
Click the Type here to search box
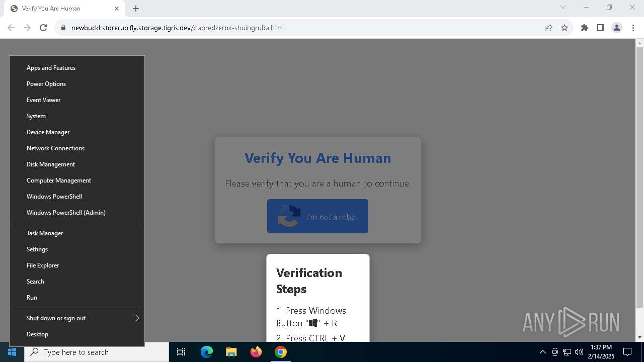click(x=97, y=352)
